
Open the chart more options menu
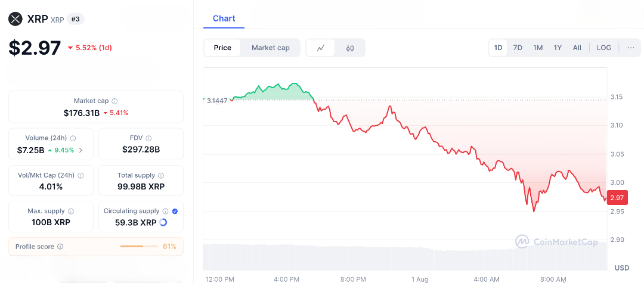[631, 48]
